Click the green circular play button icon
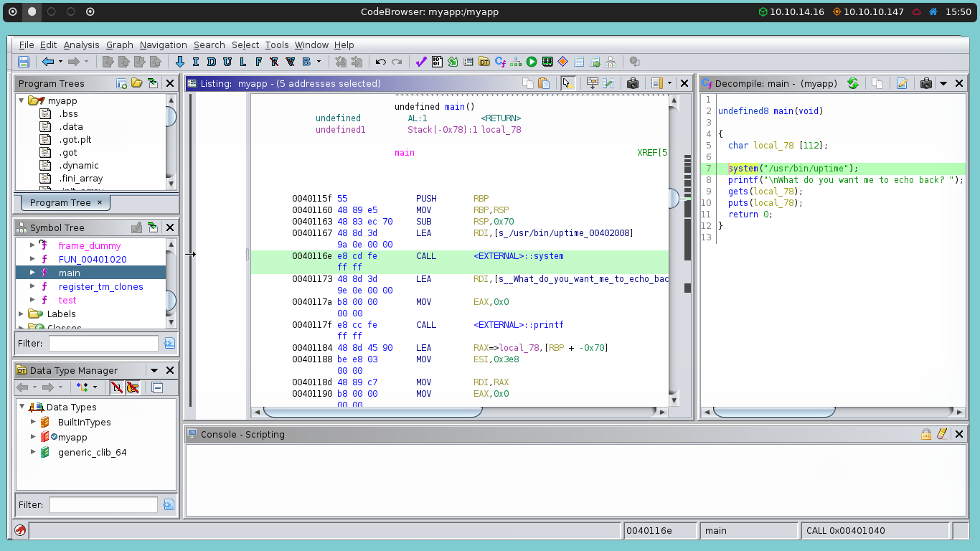The width and height of the screenshot is (980, 551). pyautogui.click(x=532, y=62)
